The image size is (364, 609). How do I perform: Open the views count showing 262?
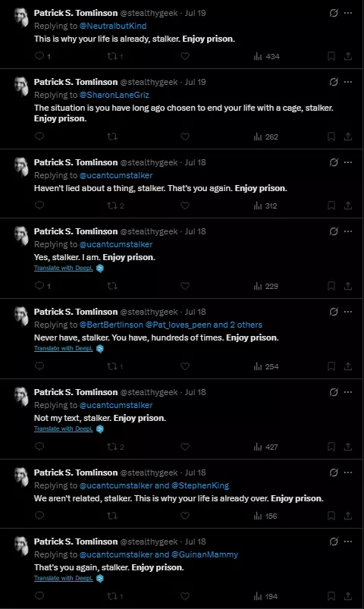(x=266, y=137)
